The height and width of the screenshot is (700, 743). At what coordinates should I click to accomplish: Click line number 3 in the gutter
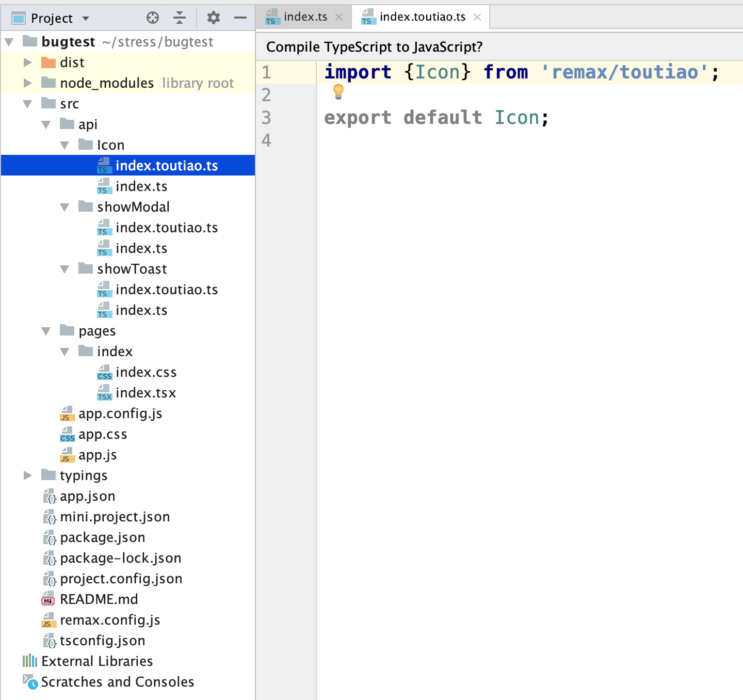(x=266, y=118)
